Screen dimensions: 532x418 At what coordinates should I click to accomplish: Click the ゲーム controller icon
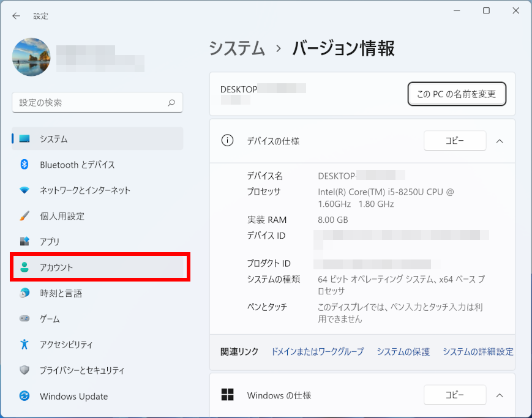24,319
